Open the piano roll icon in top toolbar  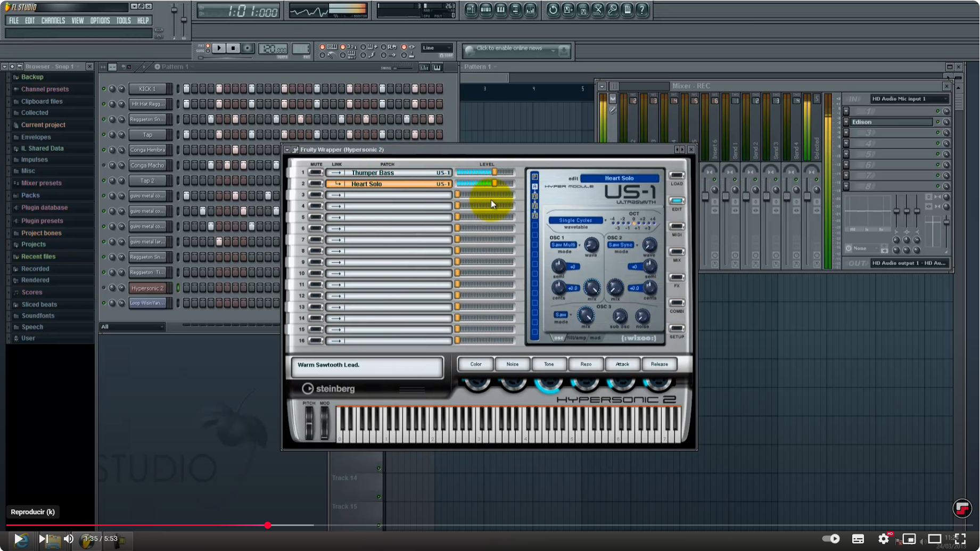tap(501, 10)
